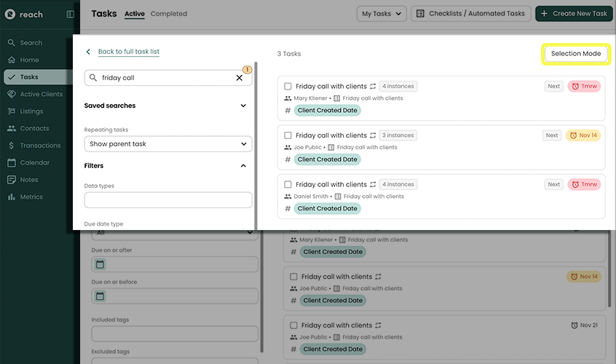
Task: Click the calendar icon under Due on or after
Action: (100, 264)
